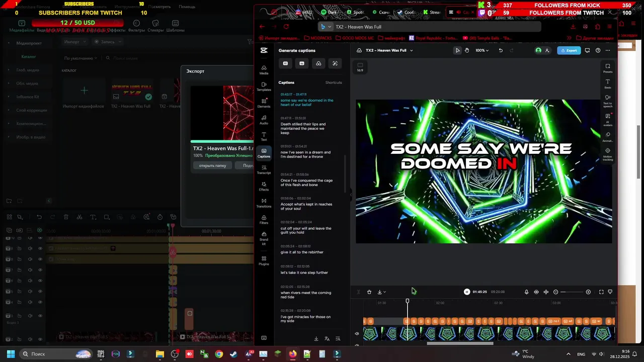Hide Filmora track 9 with eye icon
The image size is (644, 362).
coord(40,248)
